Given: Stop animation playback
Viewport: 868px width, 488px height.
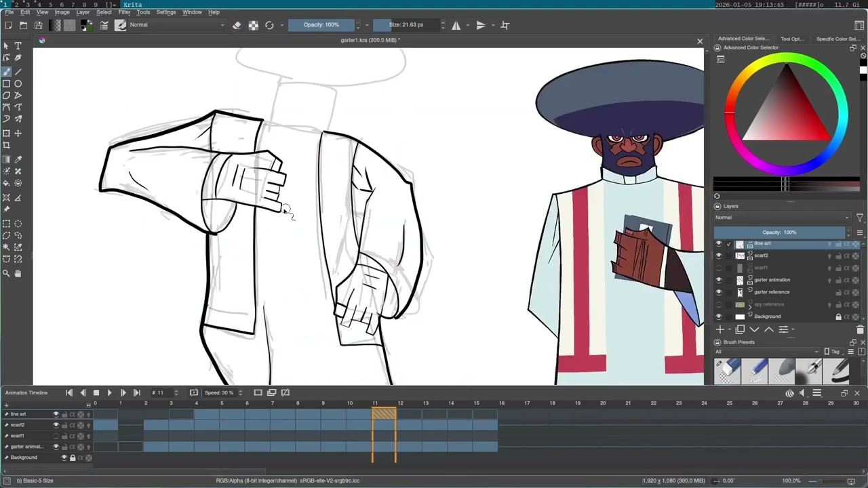Looking at the screenshot, I should [x=96, y=392].
